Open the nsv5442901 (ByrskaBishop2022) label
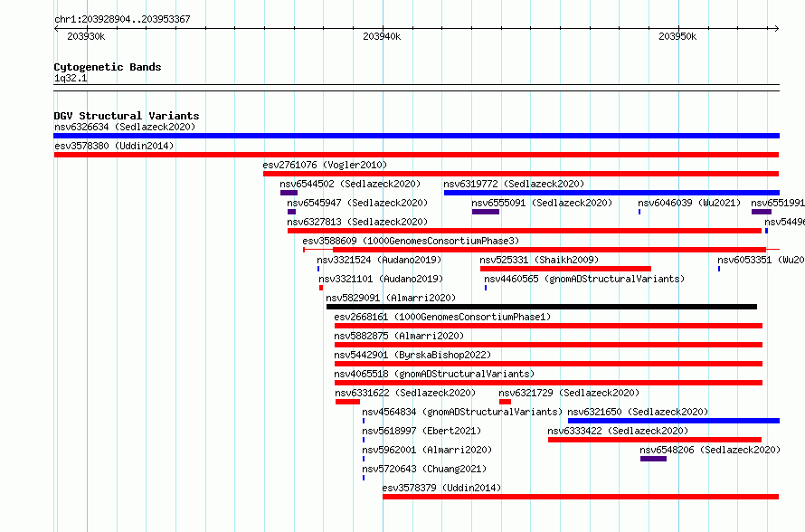 point(412,355)
